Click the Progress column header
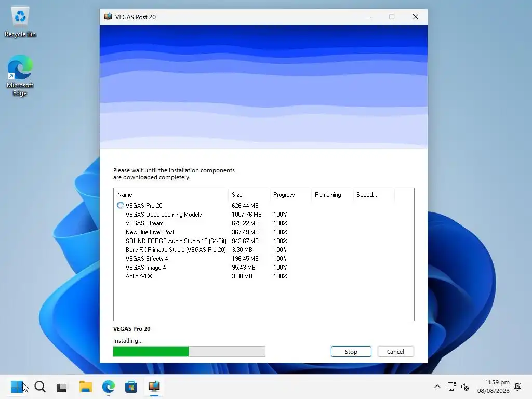The width and height of the screenshot is (532, 399). 291,195
